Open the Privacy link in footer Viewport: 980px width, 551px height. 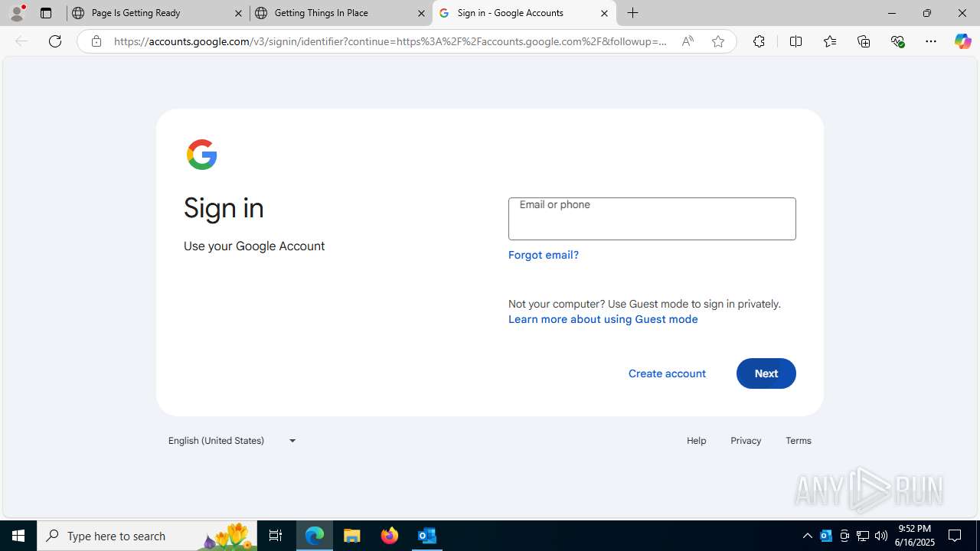(x=746, y=441)
